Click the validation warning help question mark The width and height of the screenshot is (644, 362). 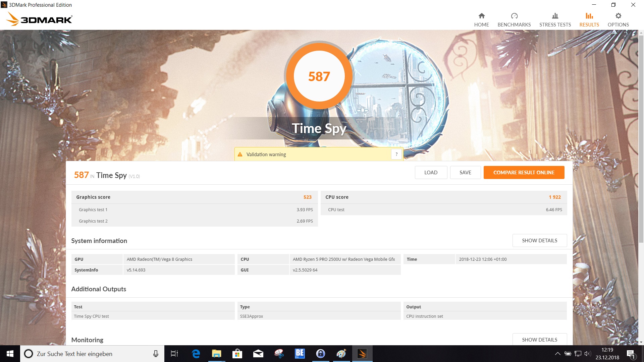396,154
